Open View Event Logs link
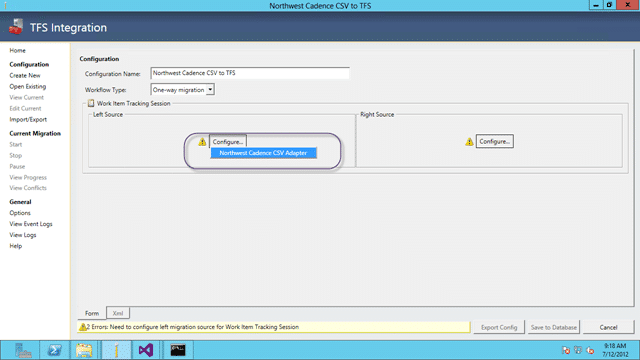 pyautogui.click(x=31, y=224)
